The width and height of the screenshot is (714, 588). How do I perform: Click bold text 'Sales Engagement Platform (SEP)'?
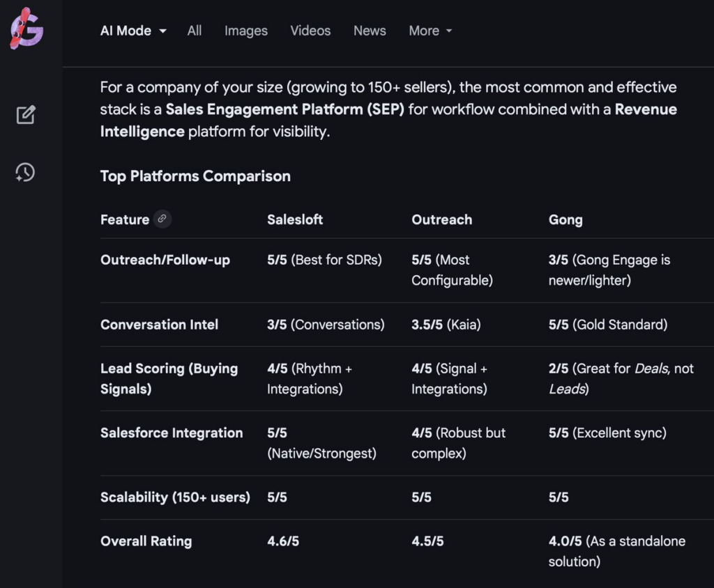click(x=284, y=109)
